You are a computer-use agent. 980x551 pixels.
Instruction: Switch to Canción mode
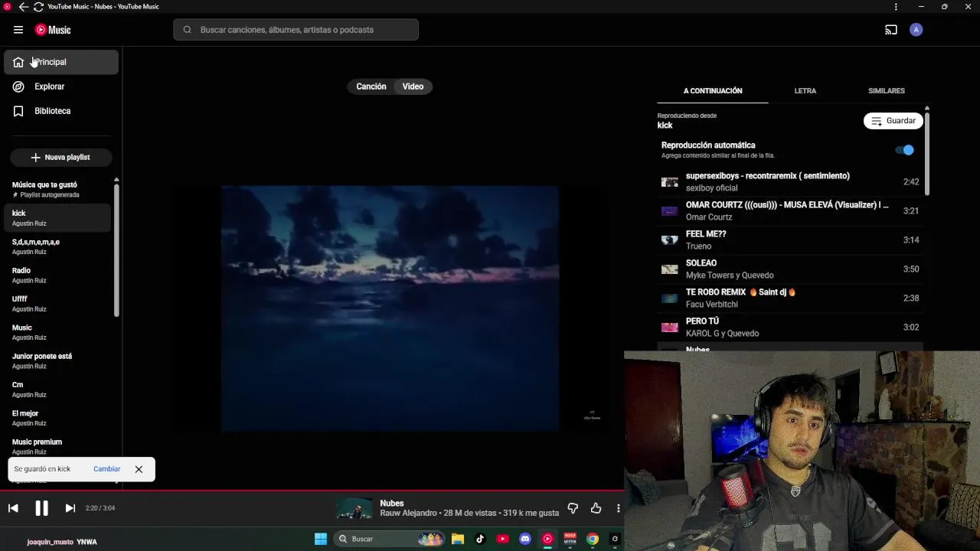(371, 86)
